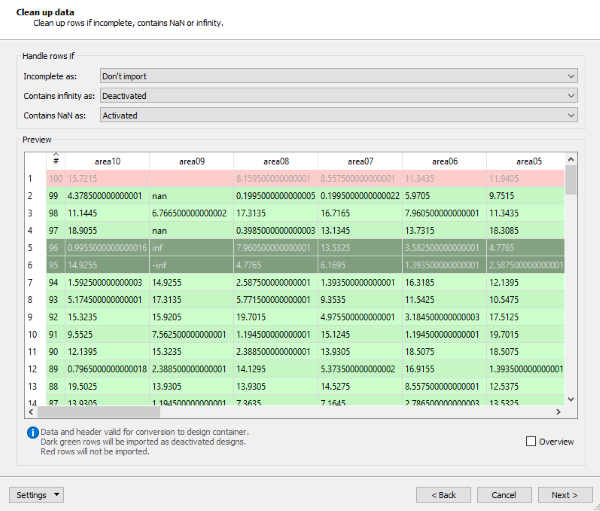Select the area09 column header
Image resolution: width=600 pixels, height=511 pixels.
(x=192, y=161)
